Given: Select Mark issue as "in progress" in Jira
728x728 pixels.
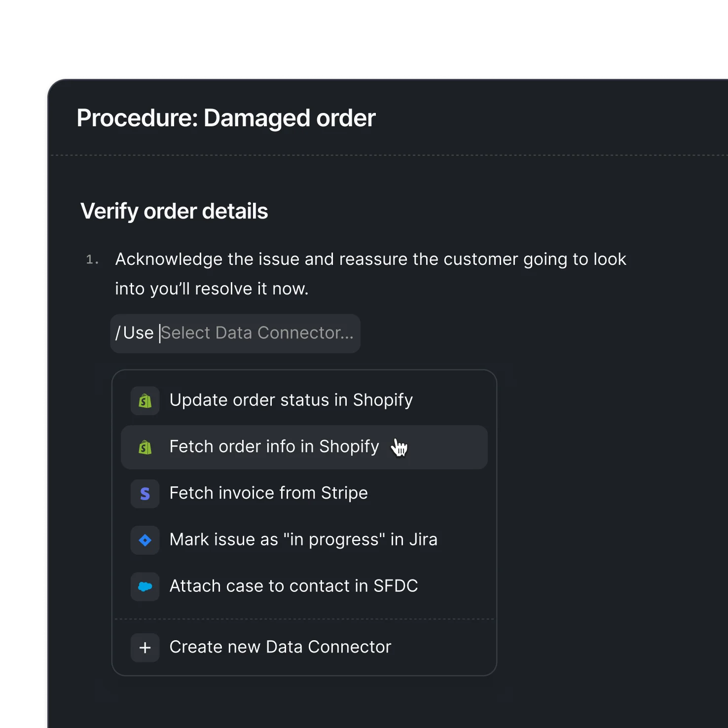Looking at the screenshot, I should (x=303, y=540).
